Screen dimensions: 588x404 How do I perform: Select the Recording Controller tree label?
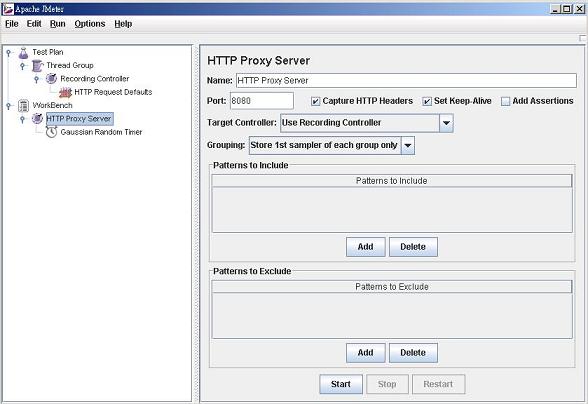tap(94, 79)
